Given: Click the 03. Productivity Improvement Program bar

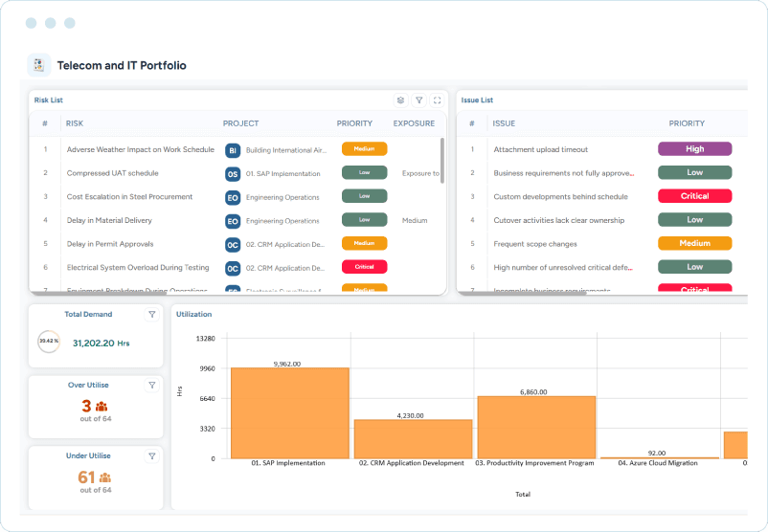Looking at the screenshot, I should click(536, 428).
